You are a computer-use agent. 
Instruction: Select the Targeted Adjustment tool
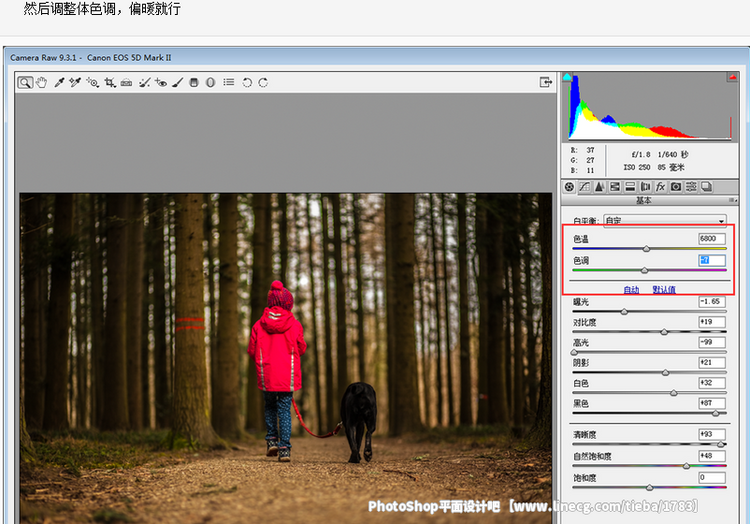92,83
